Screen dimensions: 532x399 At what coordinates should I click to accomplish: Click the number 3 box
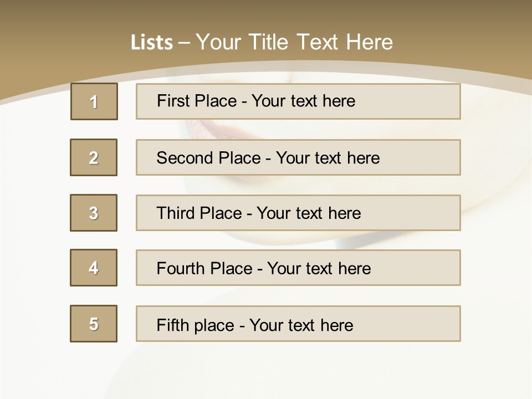tap(94, 213)
